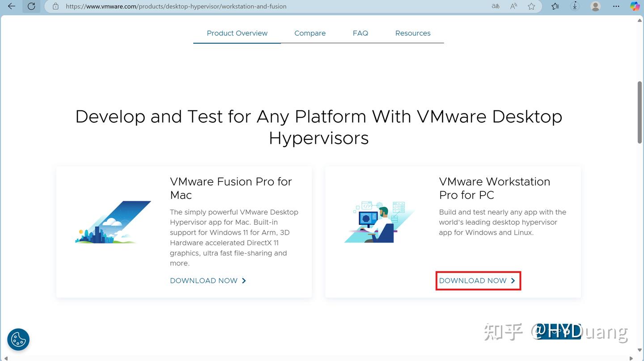Open cookie preferences via bottom-left icon
This screenshot has width=644, height=361.
18,339
